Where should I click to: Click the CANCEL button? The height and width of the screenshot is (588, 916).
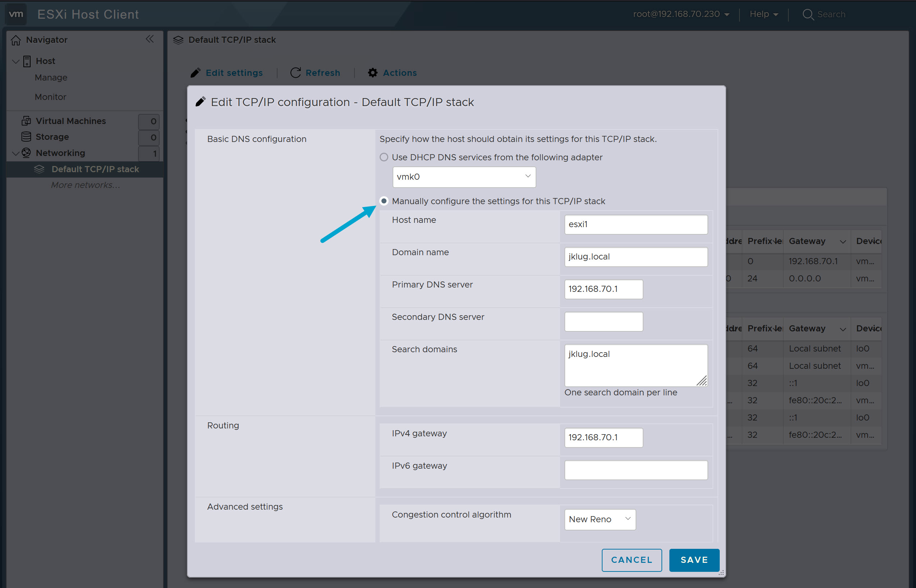632,560
